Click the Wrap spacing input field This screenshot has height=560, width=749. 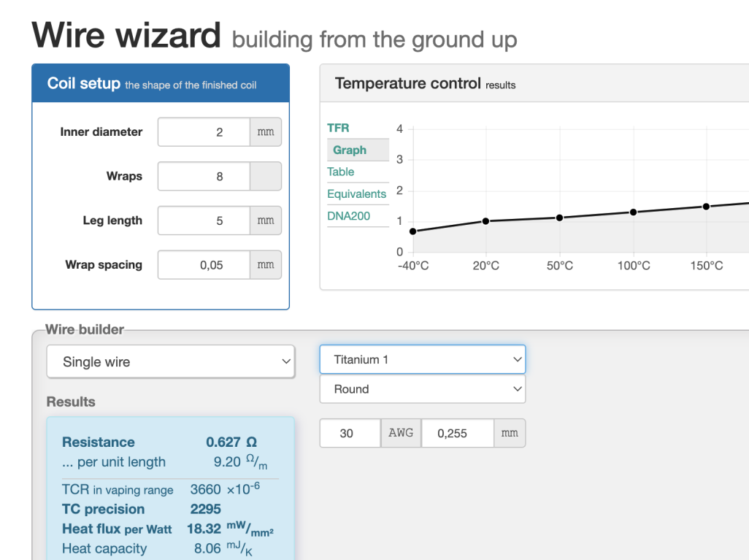[x=204, y=265]
